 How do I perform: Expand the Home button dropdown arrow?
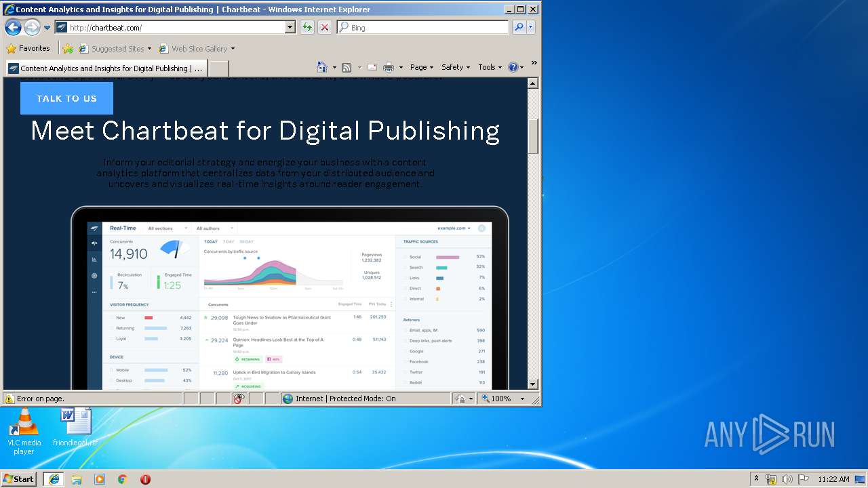[x=334, y=67]
